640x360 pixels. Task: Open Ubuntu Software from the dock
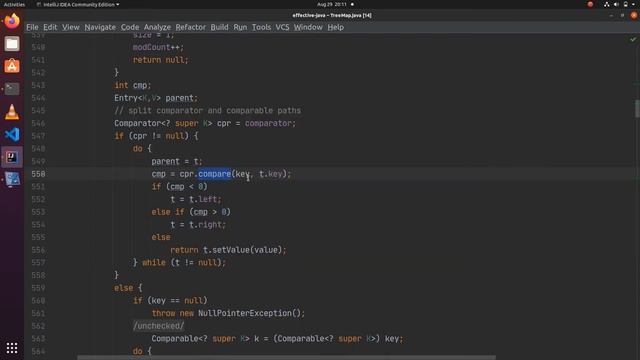pyautogui.click(x=12, y=66)
